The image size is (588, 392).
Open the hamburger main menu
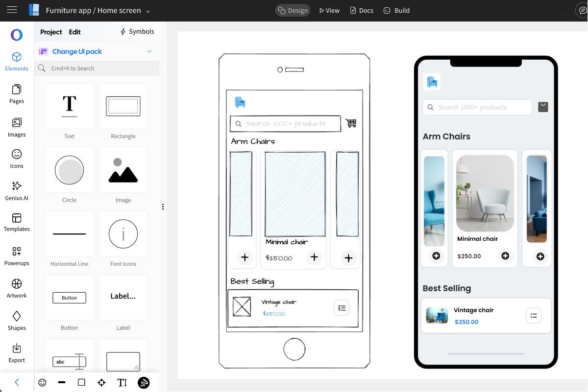12,10
